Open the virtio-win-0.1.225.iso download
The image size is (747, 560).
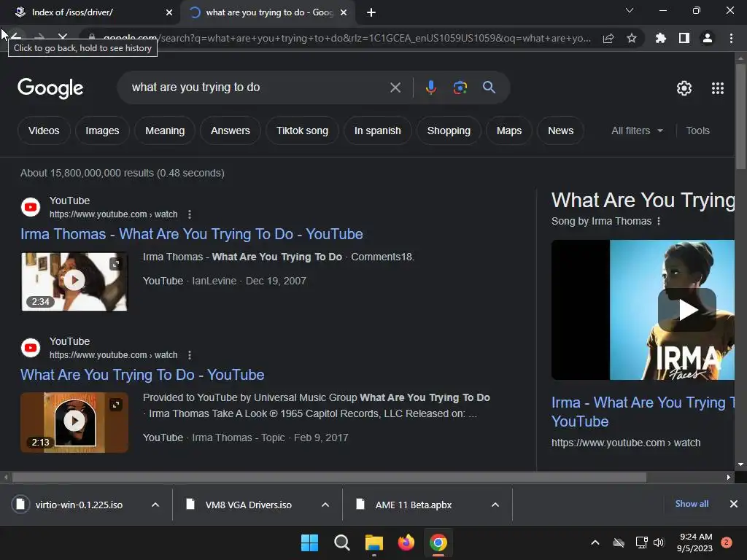tap(79, 505)
